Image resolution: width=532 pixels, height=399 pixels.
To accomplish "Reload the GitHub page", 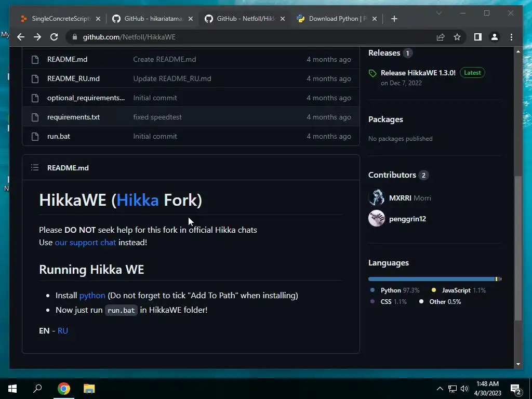I will click(x=54, y=37).
